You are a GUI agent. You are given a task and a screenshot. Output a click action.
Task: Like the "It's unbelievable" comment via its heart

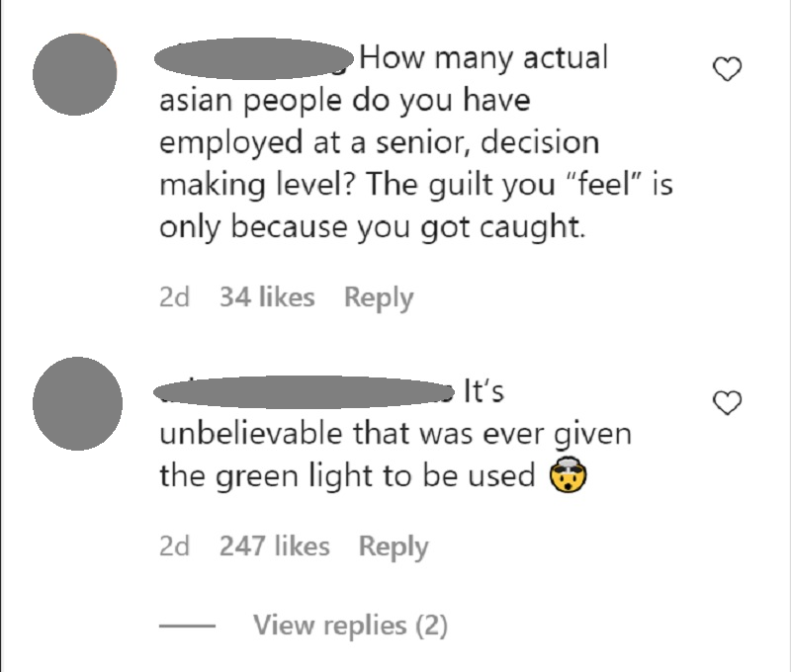[x=727, y=403]
